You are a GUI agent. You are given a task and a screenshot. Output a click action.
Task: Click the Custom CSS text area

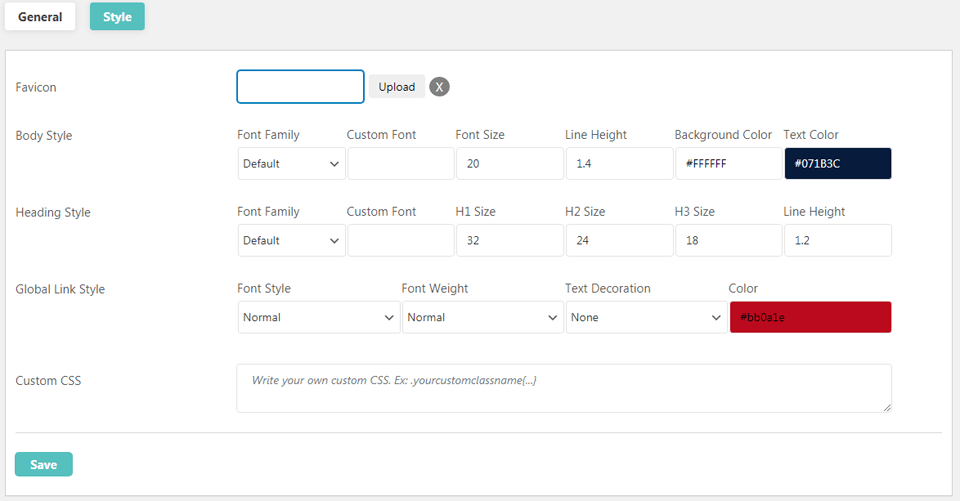point(564,388)
